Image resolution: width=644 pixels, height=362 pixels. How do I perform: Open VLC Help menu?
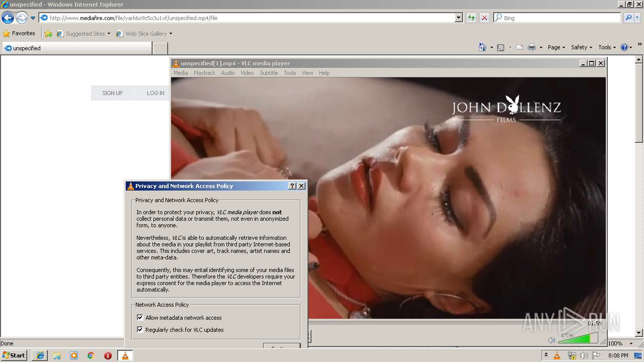tap(324, 73)
